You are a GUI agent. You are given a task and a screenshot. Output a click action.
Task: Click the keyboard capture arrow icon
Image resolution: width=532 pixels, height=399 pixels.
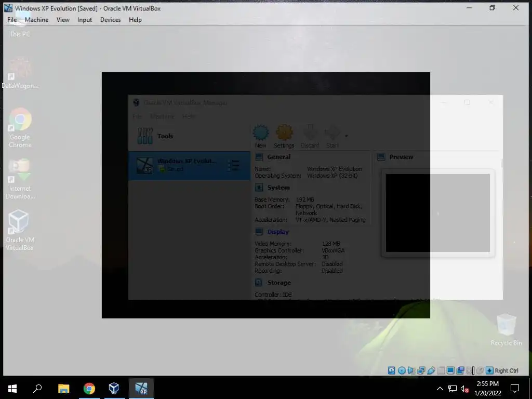click(489, 370)
